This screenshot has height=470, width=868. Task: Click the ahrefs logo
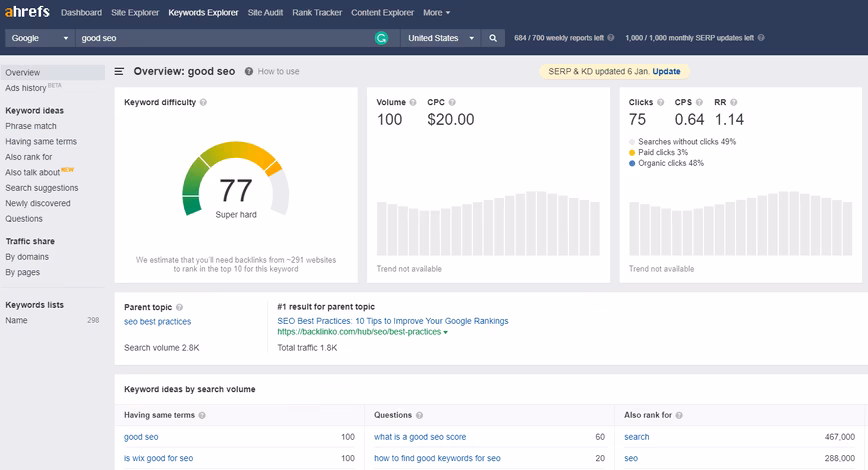pyautogui.click(x=27, y=12)
